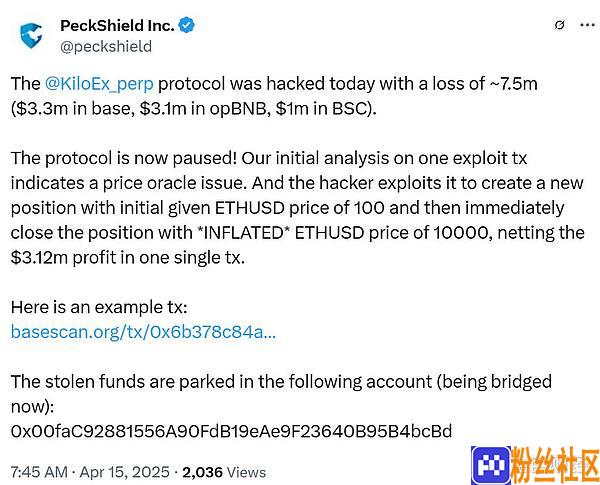
Task: Open the basescan.org transaction link
Action: [143, 332]
